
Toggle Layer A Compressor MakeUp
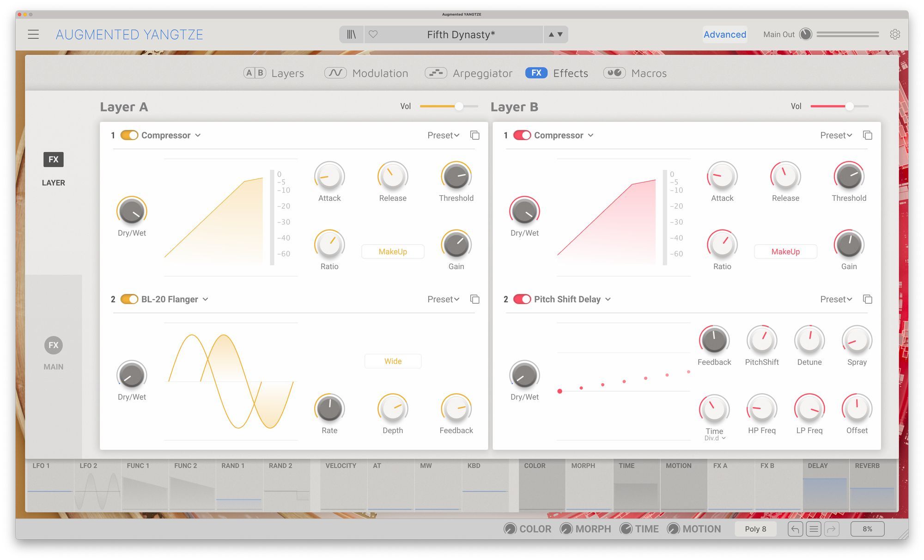393,252
